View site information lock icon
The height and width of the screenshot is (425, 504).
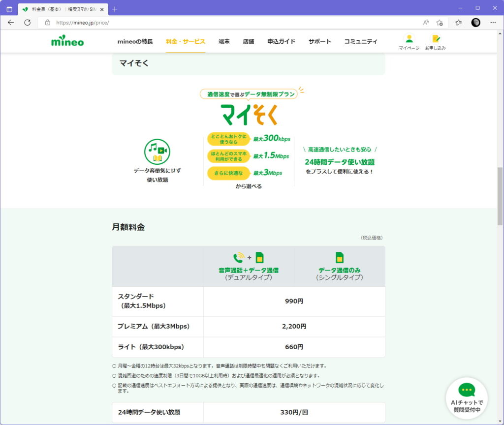48,23
